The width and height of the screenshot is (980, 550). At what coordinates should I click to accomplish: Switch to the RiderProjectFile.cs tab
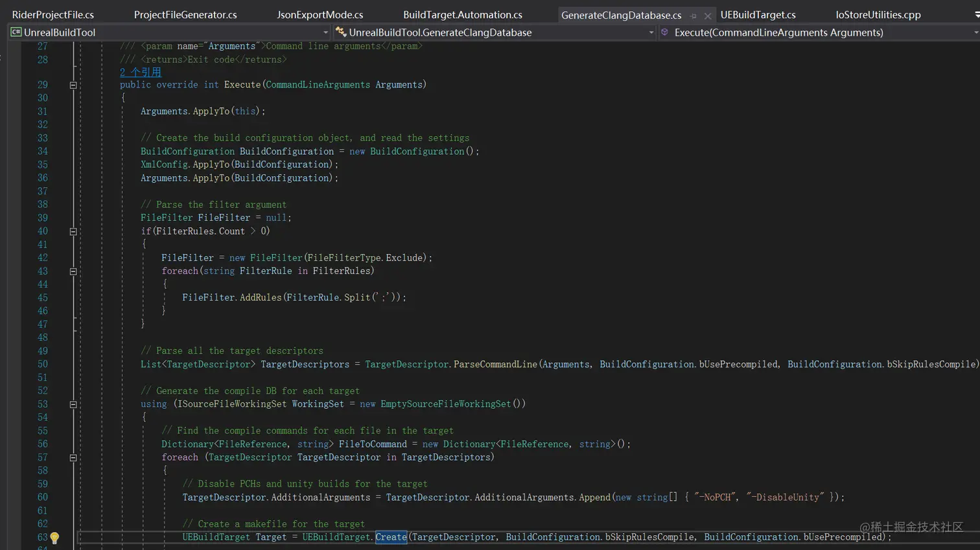53,15
